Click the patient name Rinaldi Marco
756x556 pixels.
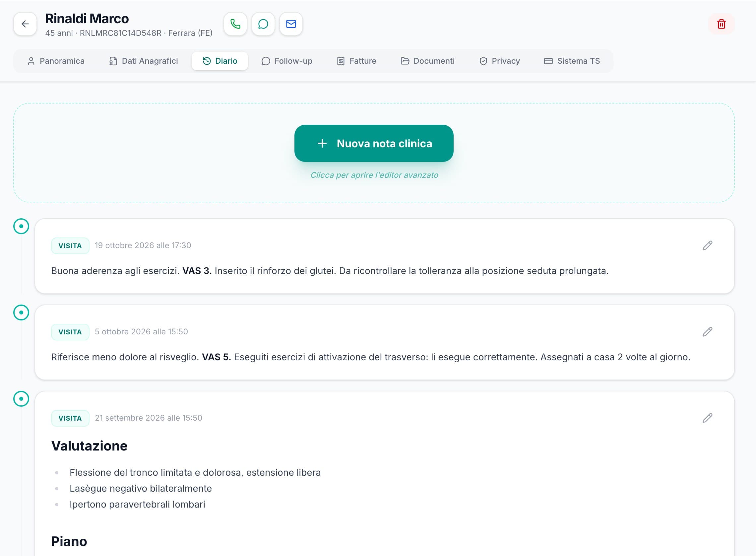click(x=87, y=19)
